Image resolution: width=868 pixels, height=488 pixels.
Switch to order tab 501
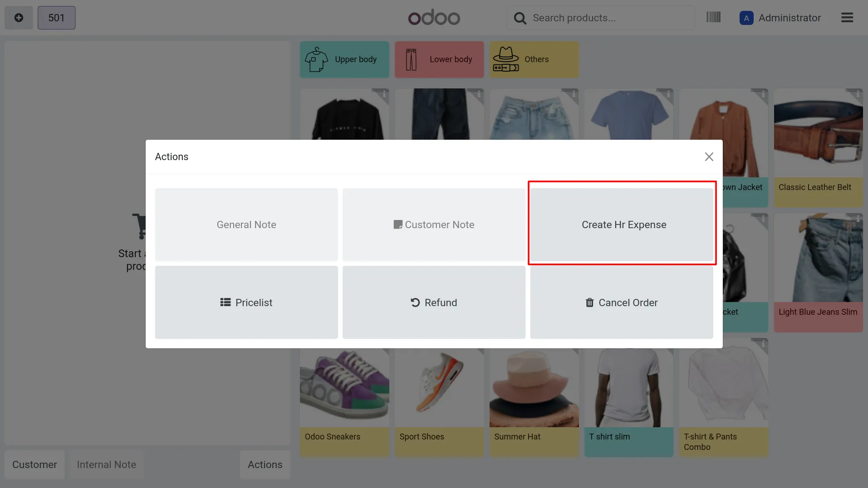57,18
